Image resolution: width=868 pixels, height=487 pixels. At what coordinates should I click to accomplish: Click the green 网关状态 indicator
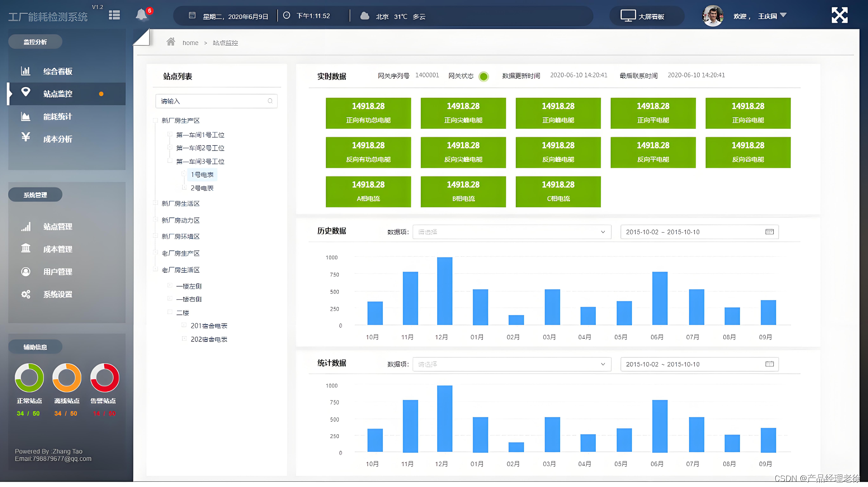[483, 76]
